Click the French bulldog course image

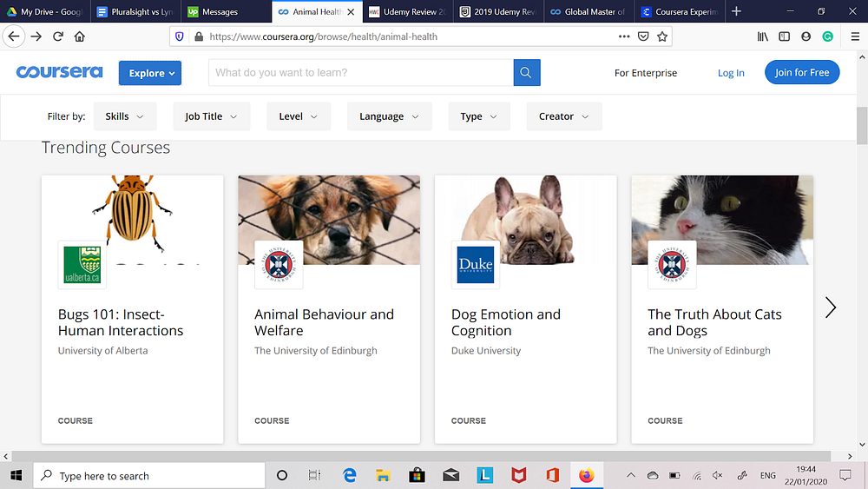point(525,220)
